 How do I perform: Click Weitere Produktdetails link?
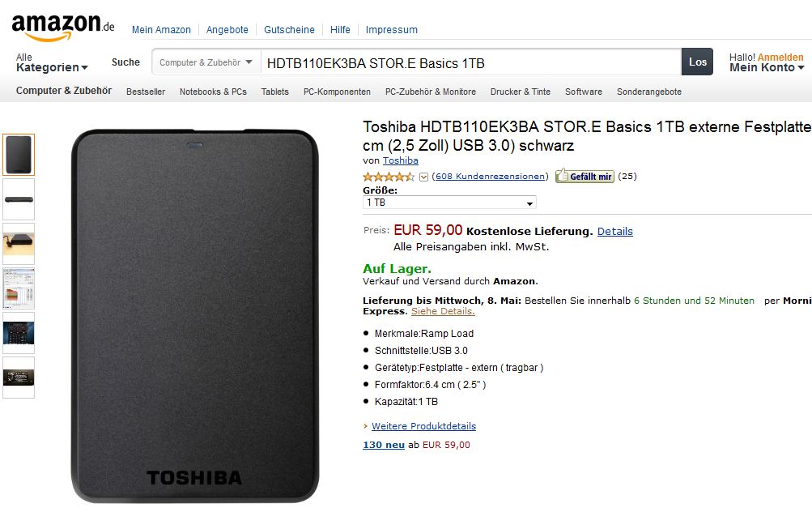click(423, 426)
